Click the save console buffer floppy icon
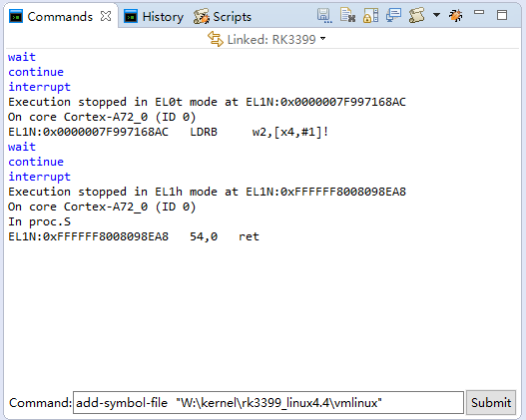This screenshot has width=526, height=420. tap(324, 16)
